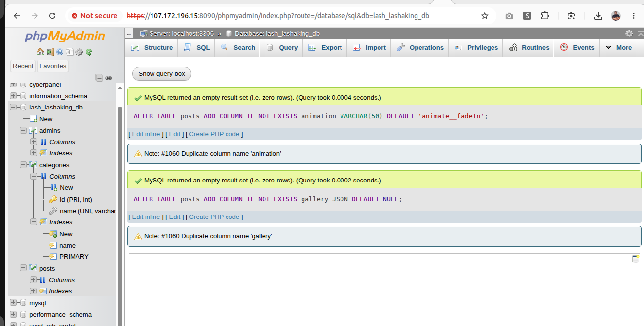644x326 pixels.
Task: Click the id primary key icon
Action: pyautogui.click(x=53, y=199)
